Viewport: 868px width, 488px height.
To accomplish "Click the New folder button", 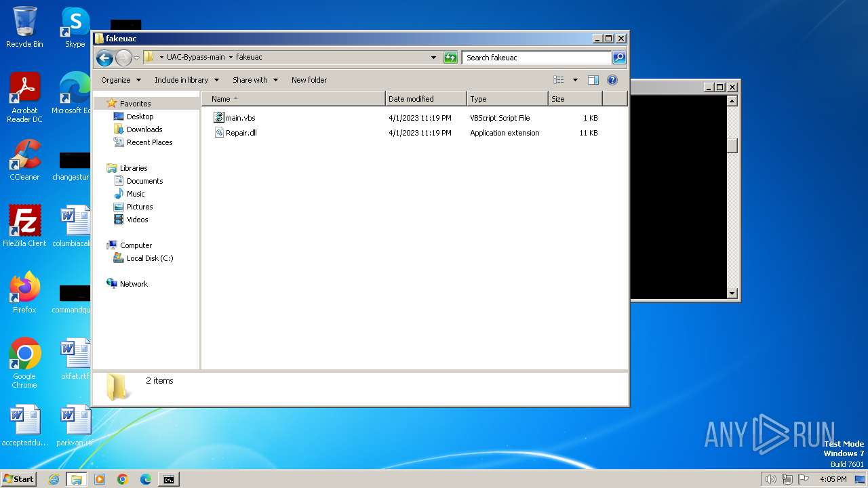I will [309, 80].
